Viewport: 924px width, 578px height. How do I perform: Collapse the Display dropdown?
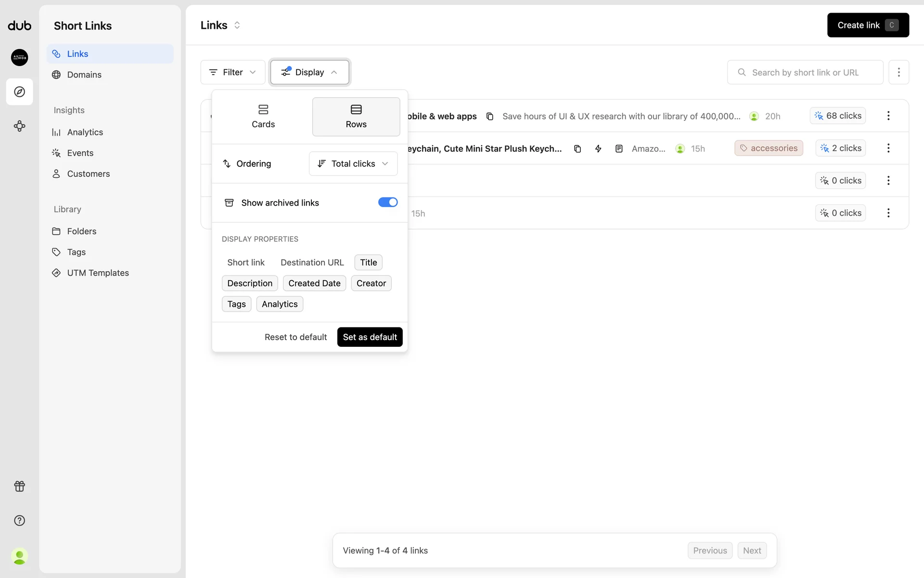(309, 72)
